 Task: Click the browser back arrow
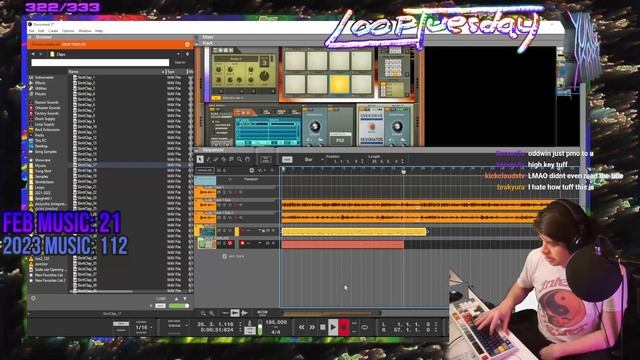point(33,54)
